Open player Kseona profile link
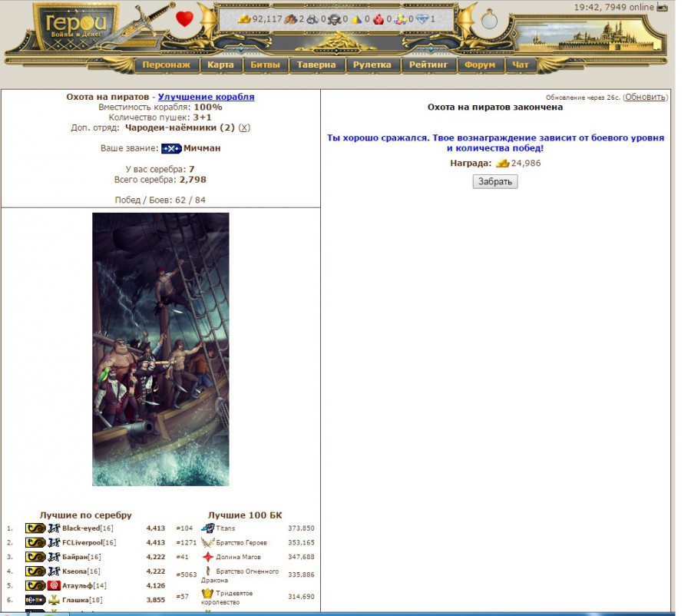The width and height of the screenshot is (691, 616). click(x=75, y=571)
